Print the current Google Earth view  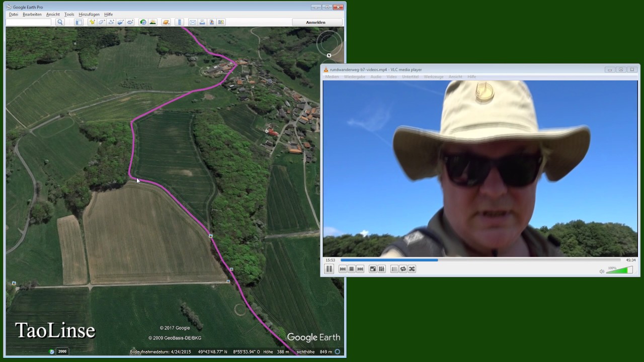(x=202, y=22)
